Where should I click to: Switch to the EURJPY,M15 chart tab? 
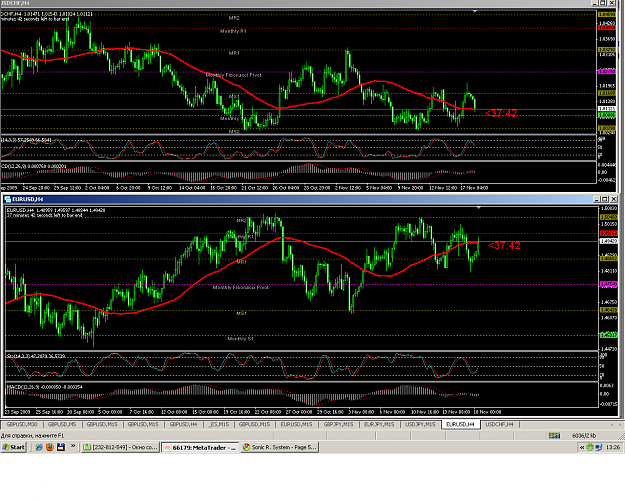(x=379, y=425)
